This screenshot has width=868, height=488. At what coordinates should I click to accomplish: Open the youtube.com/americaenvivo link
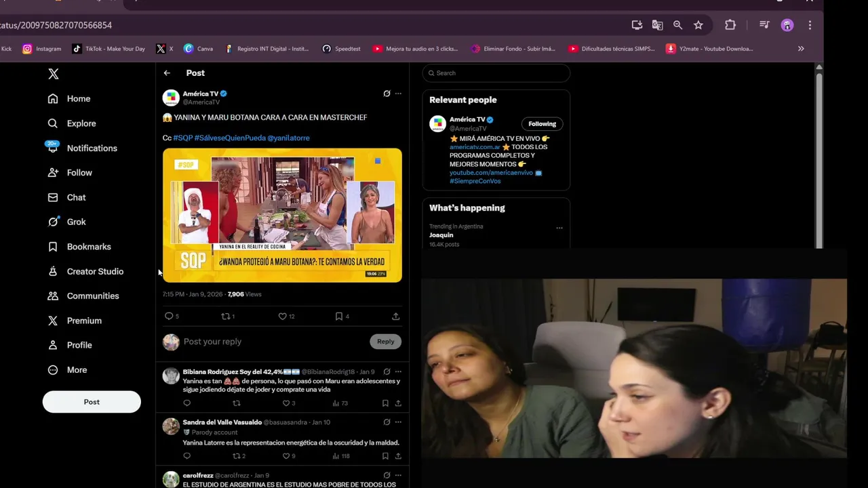[491, 173]
